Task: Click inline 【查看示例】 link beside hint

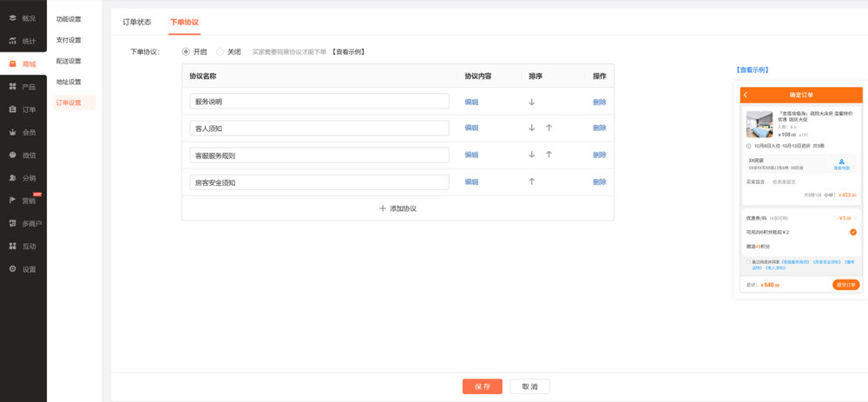Action: pyautogui.click(x=349, y=52)
